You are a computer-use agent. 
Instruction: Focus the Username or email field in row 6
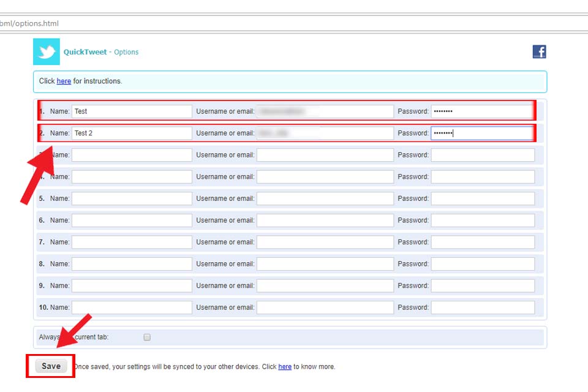coord(325,220)
